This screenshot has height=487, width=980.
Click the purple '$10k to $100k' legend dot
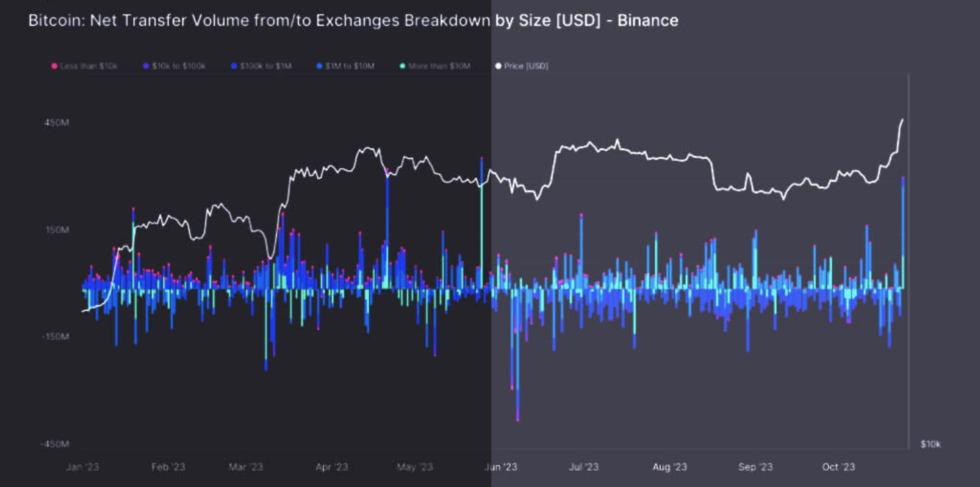[x=145, y=66]
